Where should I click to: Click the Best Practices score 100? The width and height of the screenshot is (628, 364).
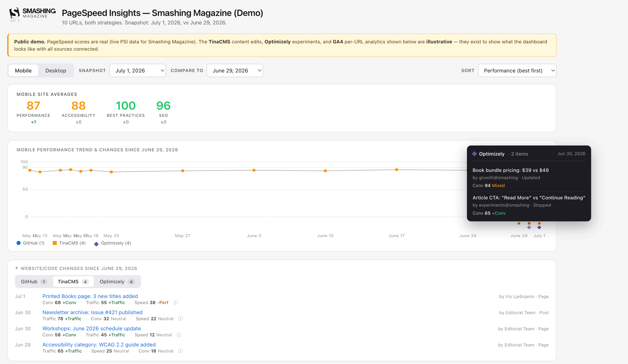126,106
